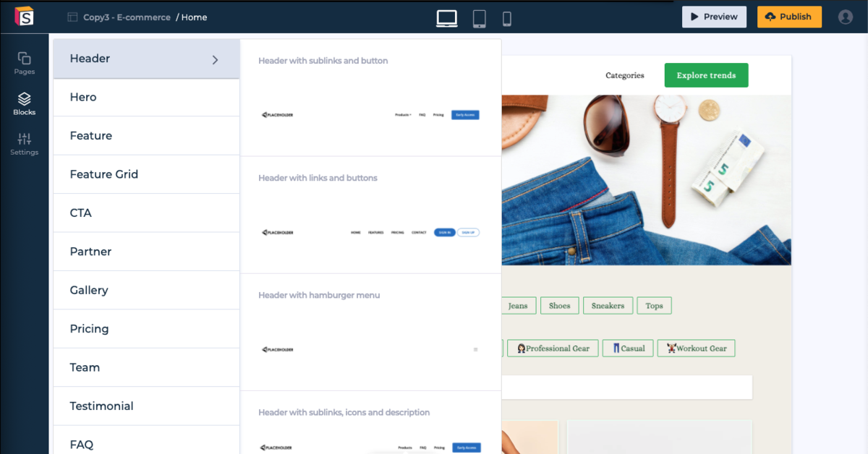The image size is (868, 454).
Task: Click the Jeans category tag
Action: pos(518,306)
